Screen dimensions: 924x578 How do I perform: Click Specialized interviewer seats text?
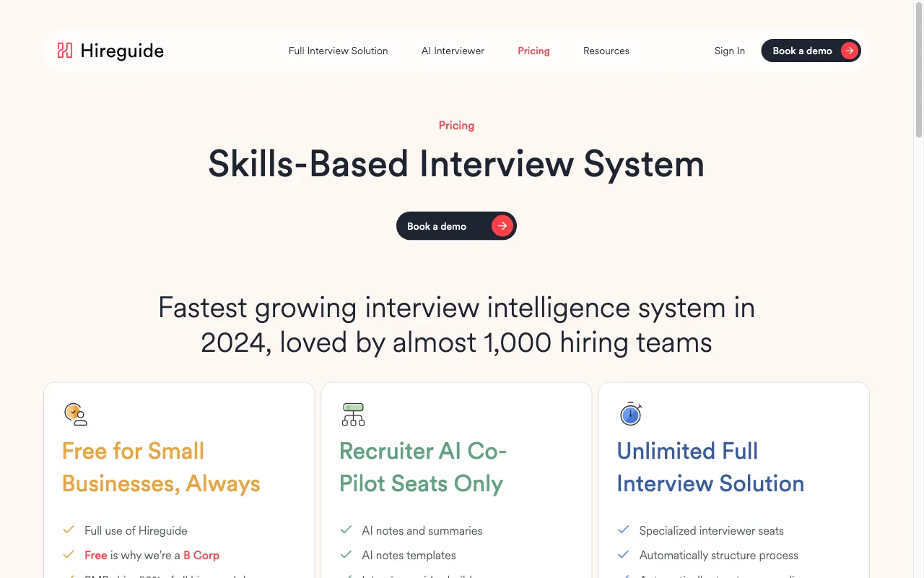point(712,530)
